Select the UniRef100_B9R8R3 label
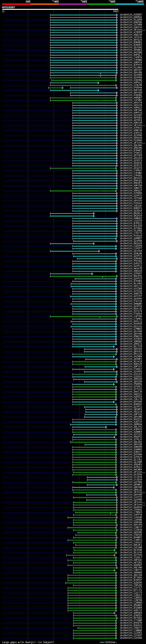This screenshot has width=146, height=644. coord(131,42)
